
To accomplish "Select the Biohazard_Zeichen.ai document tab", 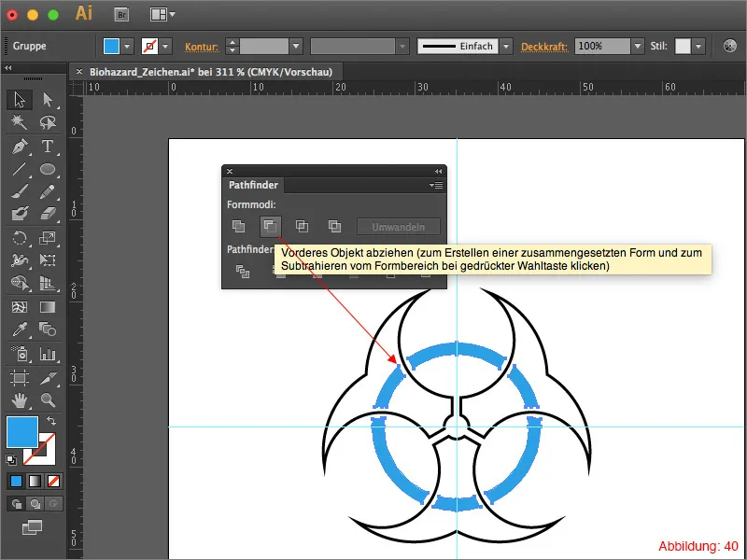I will (x=211, y=73).
